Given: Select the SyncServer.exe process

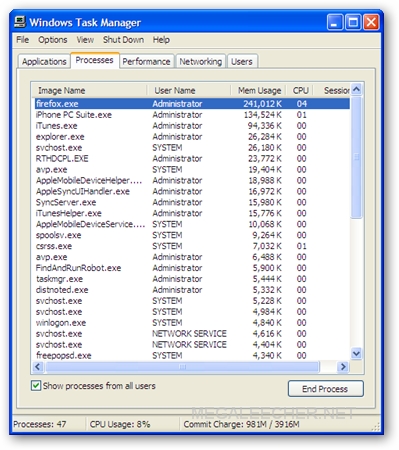Looking at the screenshot, I should [192, 202].
